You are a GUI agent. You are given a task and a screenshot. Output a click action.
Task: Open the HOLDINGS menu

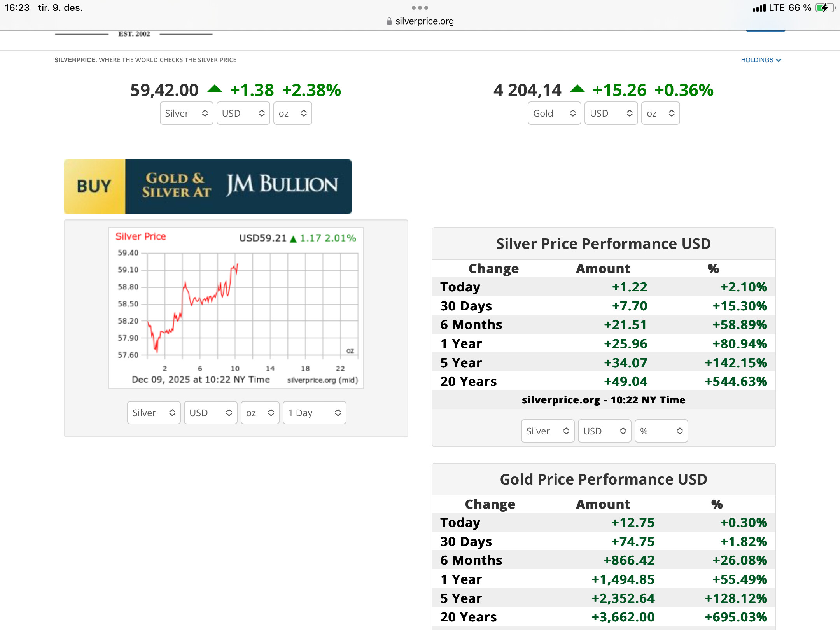point(757,60)
